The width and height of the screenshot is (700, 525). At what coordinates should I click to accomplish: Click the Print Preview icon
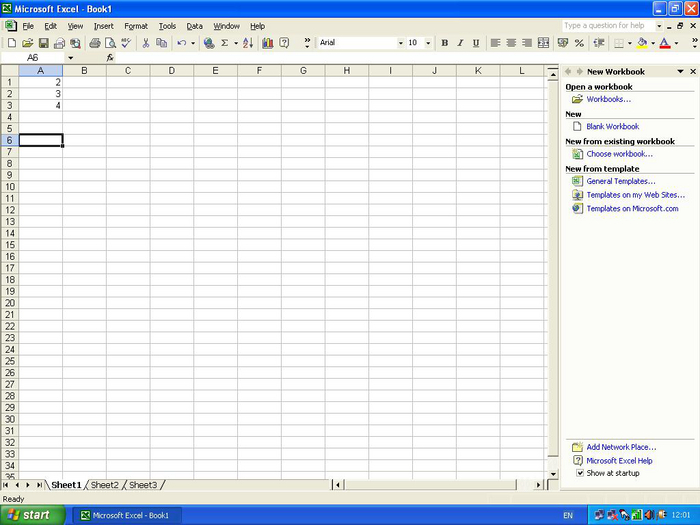[110, 43]
